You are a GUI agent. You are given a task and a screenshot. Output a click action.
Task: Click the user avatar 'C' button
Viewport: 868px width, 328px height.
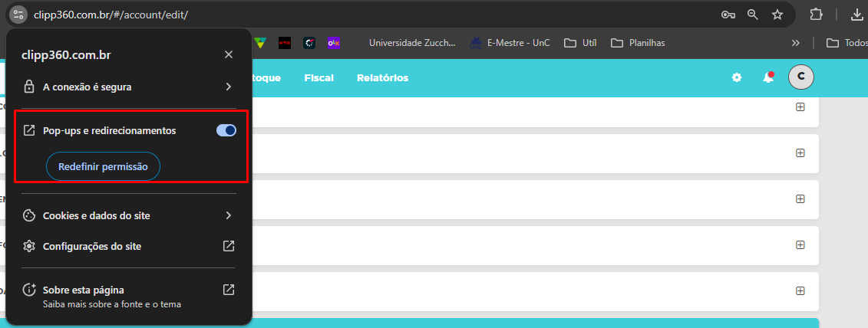pyautogui.click(x=801, y=77)
